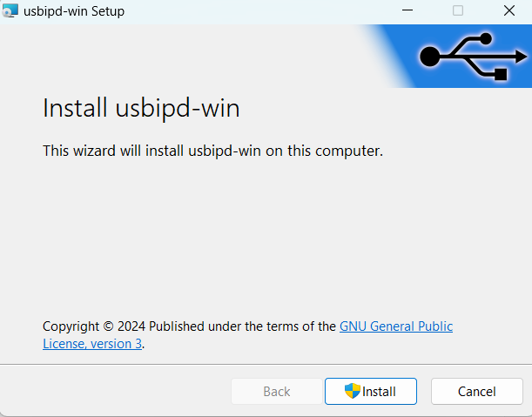Click the "Copyright © 2024" text
The height and width of the screenshot is (417, 532).
(x=93, y=326)
